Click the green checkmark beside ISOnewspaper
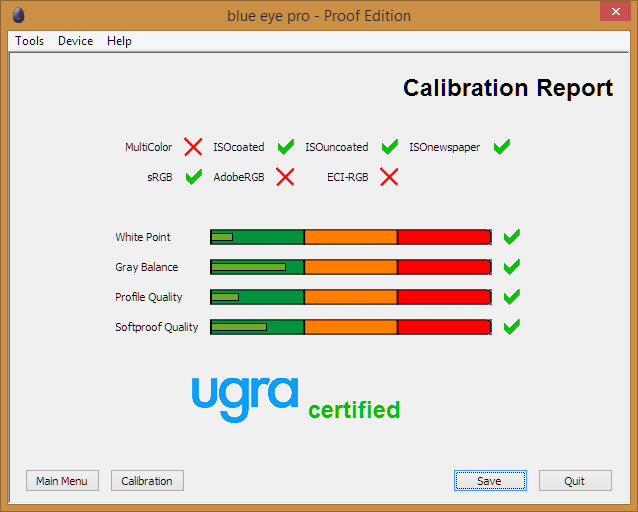Screen dimensions: 638x512 tap(501, 147)
